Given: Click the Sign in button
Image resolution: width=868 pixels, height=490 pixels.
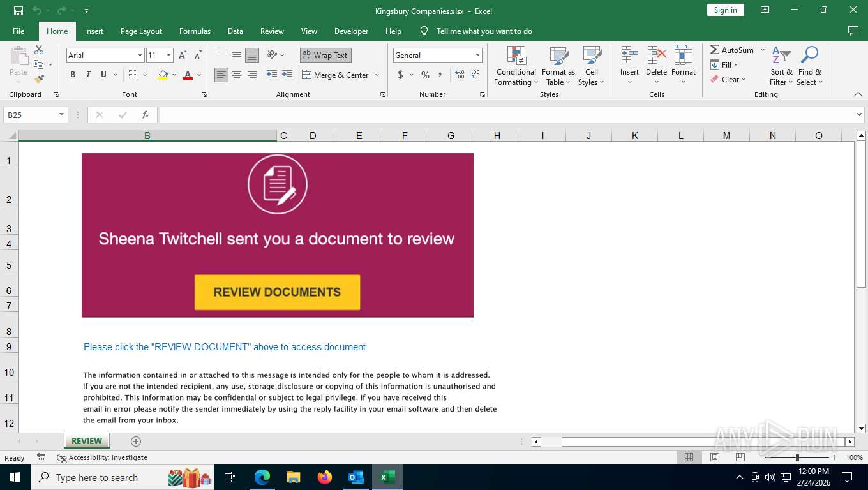Looking at the screenshot, I should pyautogui.click(x=725, y=10).
